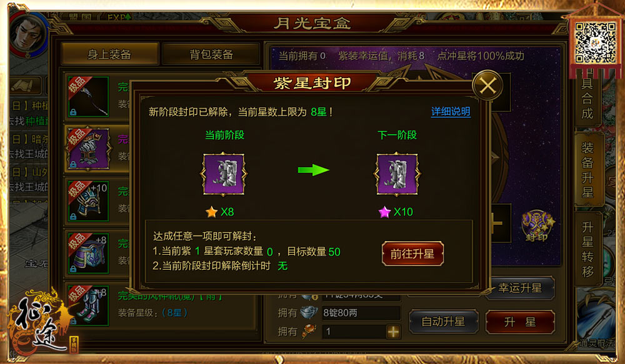Select the current-stage armor icon with X8 star
Viewport: 625px width, 364px height.
[224, 174]
